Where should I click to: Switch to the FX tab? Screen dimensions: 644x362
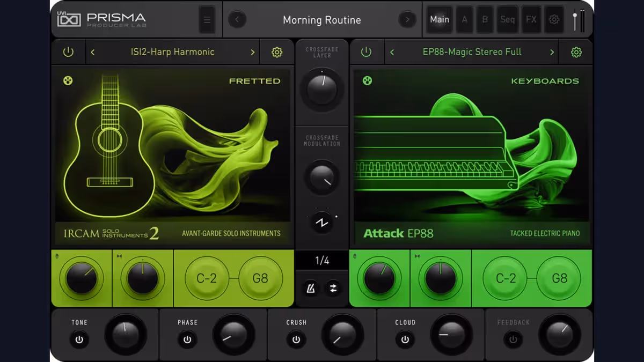[531, 20]
